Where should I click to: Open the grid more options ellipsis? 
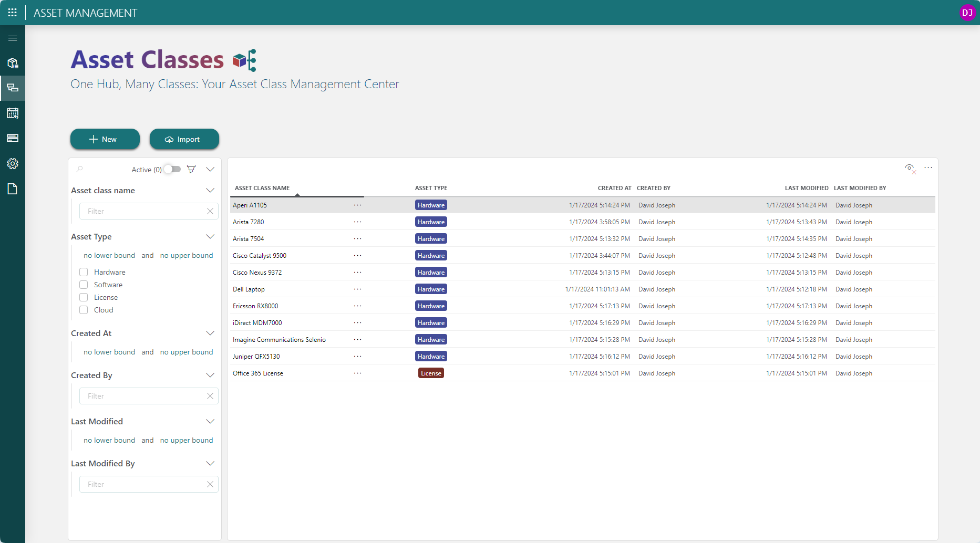click(929, 168)
